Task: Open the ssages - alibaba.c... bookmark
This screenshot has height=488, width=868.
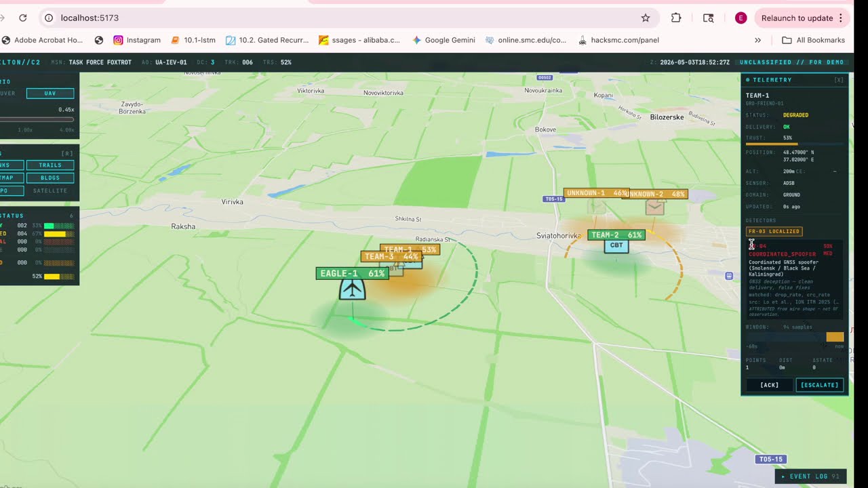Action: [359, 40]
